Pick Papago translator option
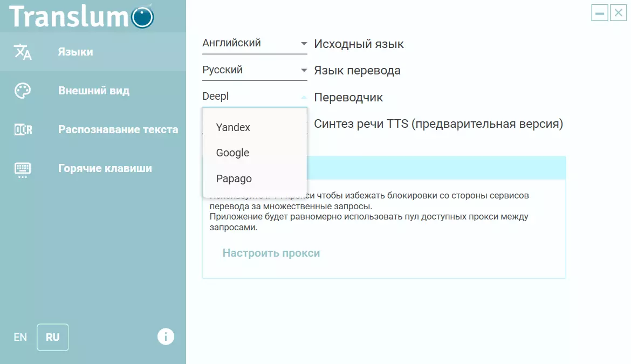The image size is (631, 364). pos(255,178)
